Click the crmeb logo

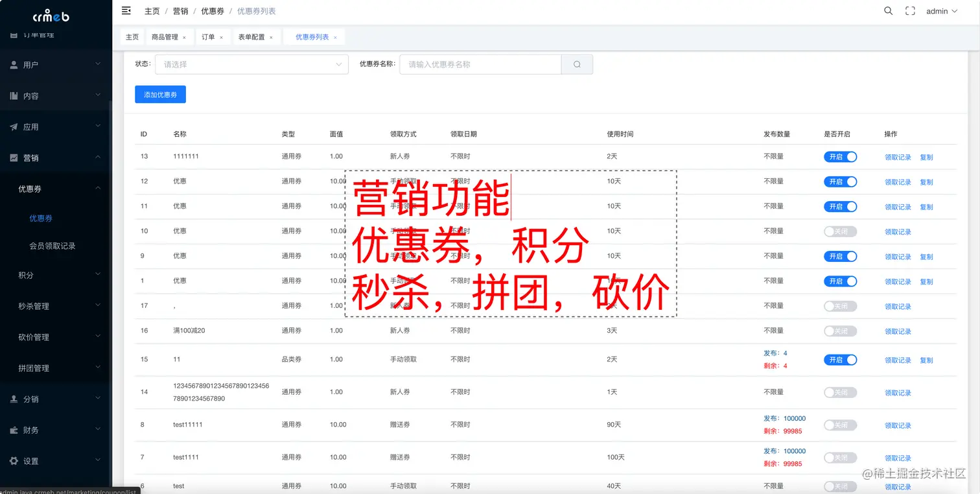coord(50,16)
